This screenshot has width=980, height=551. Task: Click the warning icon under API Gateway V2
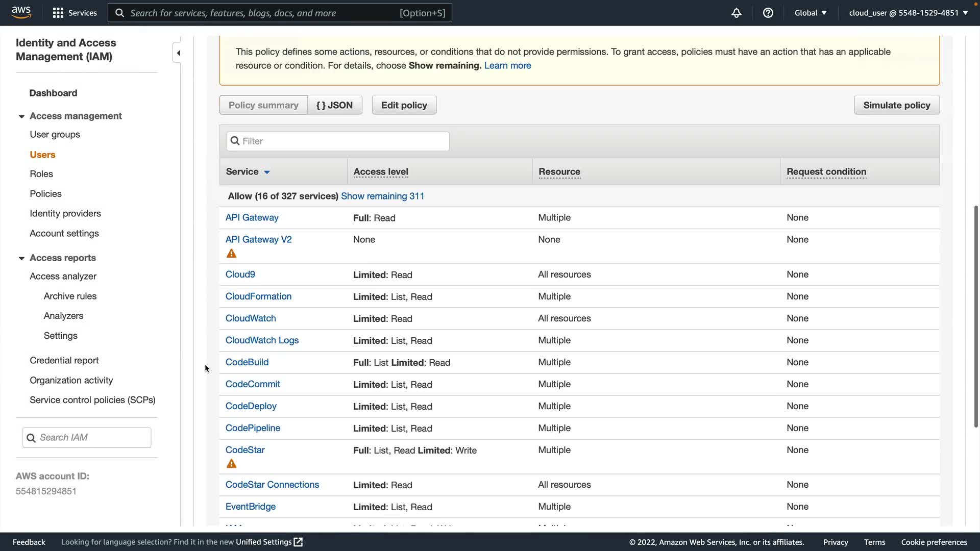click(x=231, y=254)
